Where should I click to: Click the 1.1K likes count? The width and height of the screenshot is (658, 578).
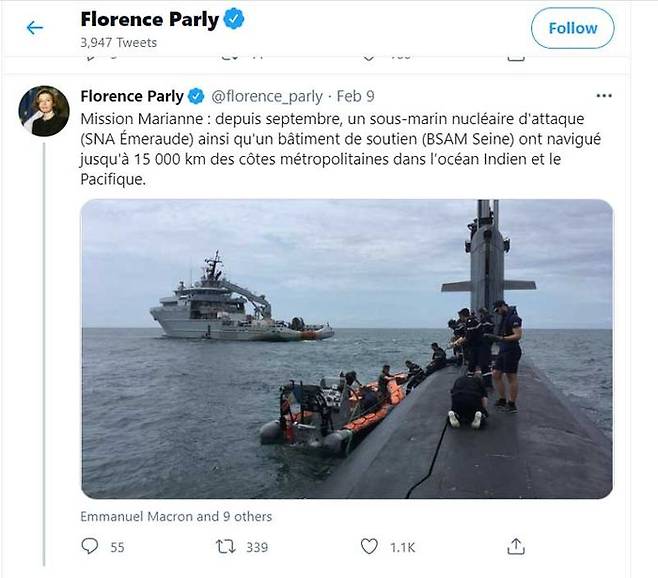pyautogui.click(x=403, y=547)
